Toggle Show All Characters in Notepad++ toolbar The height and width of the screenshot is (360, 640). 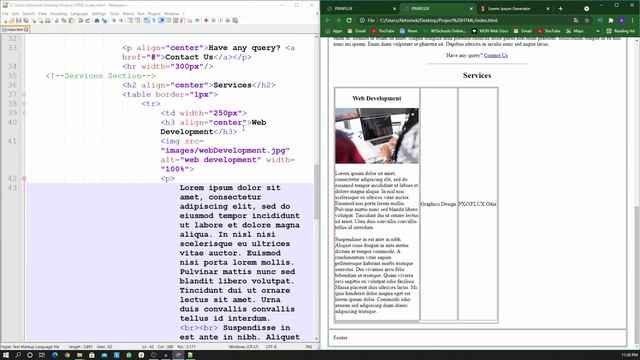pyautogui.click(x=154, y=20)
